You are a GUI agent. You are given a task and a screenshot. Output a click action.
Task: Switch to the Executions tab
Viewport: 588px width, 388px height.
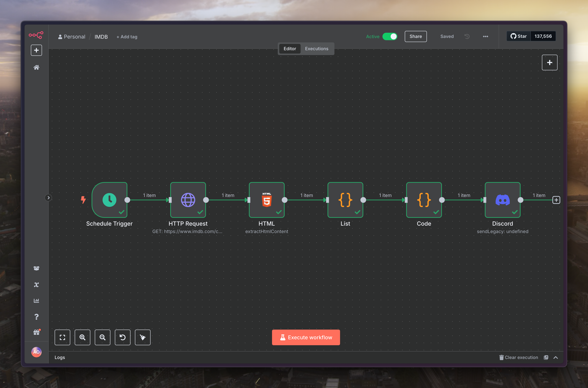coord(316,49)
